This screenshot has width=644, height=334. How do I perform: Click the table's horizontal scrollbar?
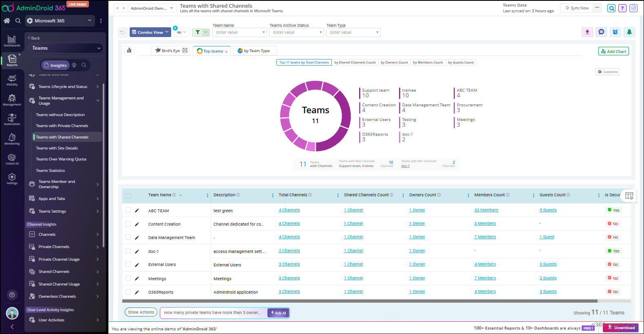coord(359,301)
